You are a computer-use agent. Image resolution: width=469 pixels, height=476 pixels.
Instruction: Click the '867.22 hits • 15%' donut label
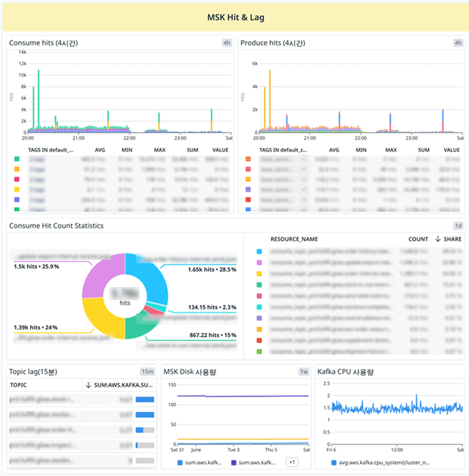coord(213,335)
